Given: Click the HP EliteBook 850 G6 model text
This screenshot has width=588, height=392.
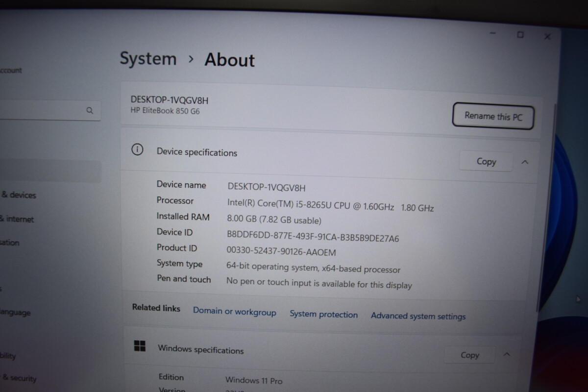Looking at the screenshot, I should (165, 111).
